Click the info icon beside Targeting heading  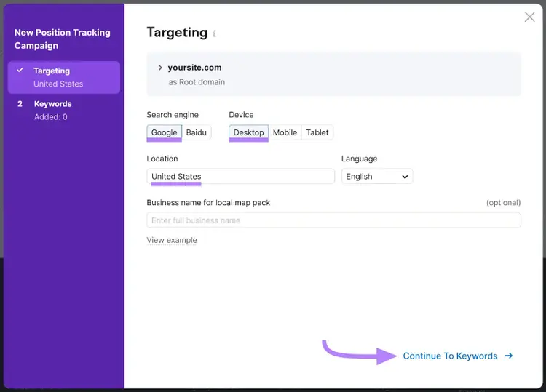[214, 33]
